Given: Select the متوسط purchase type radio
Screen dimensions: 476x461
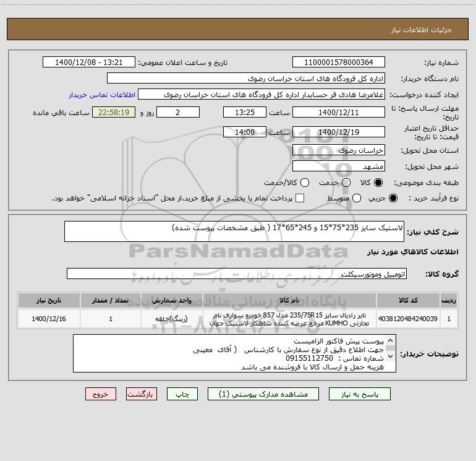Looking at the screenshot, I should click(357, 198).
